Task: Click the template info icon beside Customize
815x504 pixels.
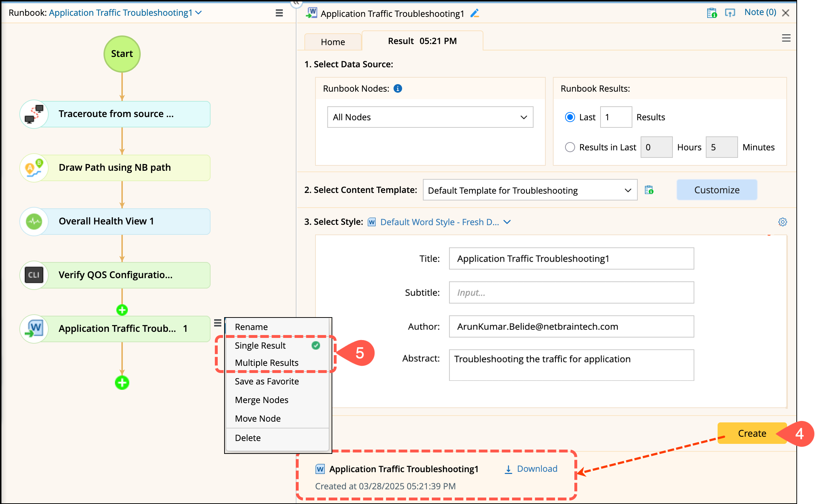Action: (649, 190)
